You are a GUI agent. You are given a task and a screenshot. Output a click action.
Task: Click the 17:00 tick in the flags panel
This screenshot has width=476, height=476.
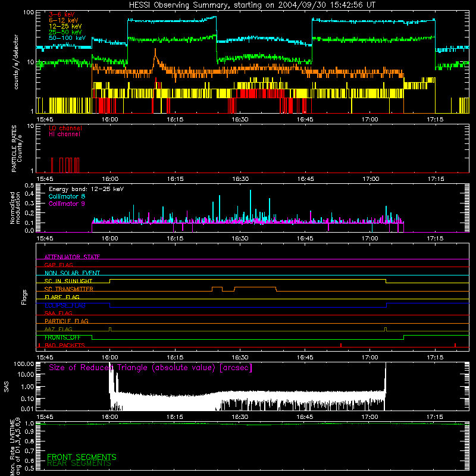click(370, 358)
